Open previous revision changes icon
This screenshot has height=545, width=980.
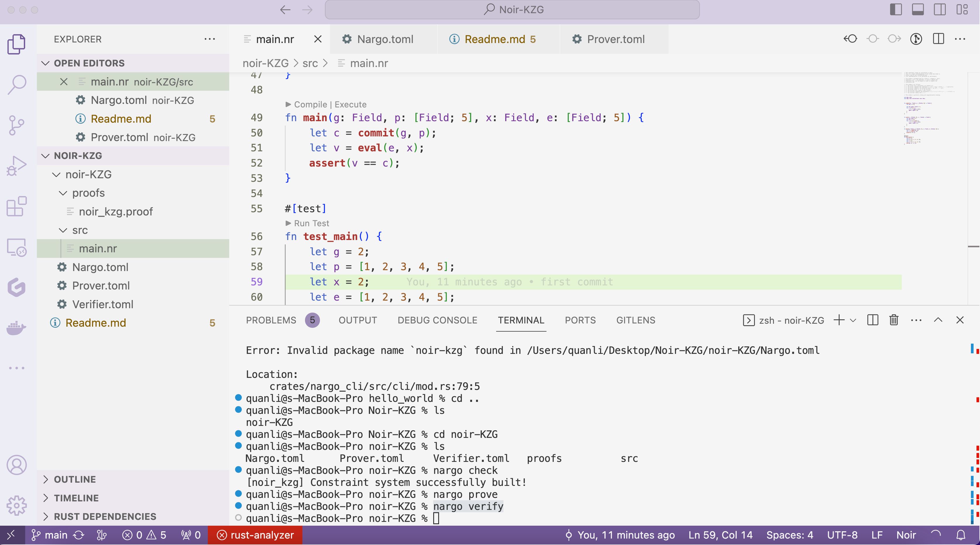pos(850,39)
